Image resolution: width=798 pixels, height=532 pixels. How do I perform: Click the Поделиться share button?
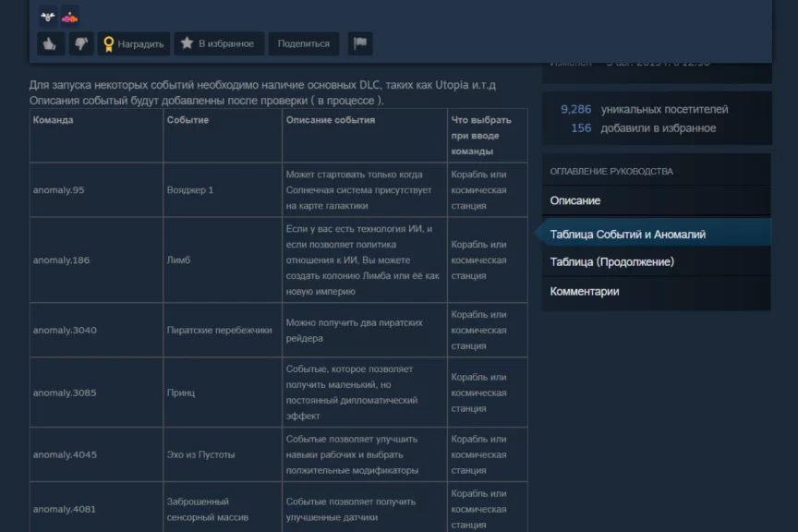tap(303, 43)
